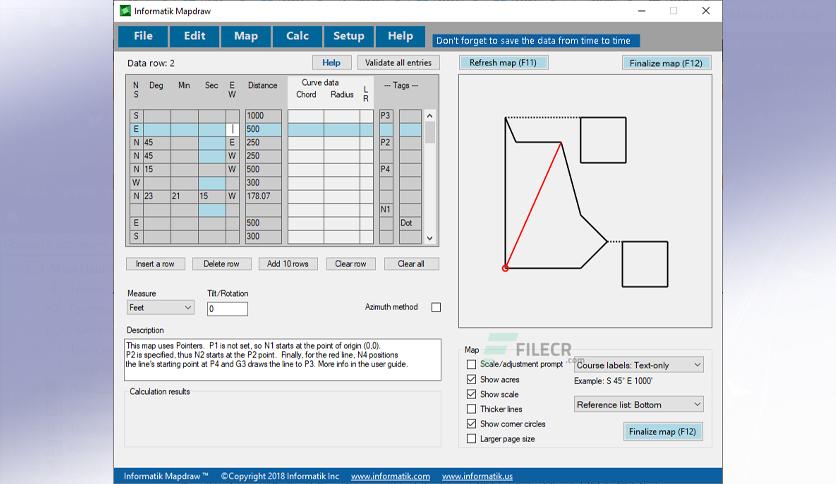The height and width of the screenshot is (484, 836).
Task: Open www.informatik.com link
Action: pos(390,476)
